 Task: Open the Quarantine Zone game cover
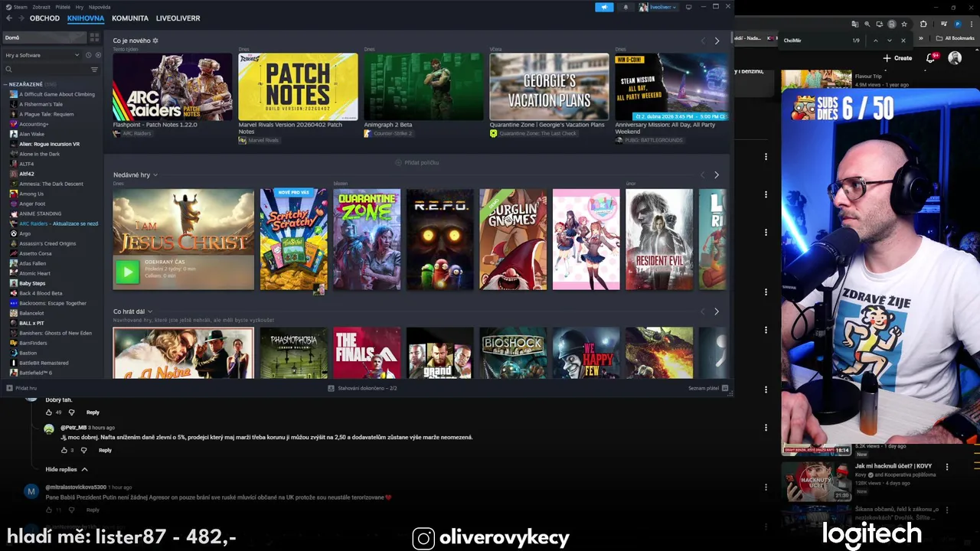click(367, 240)
